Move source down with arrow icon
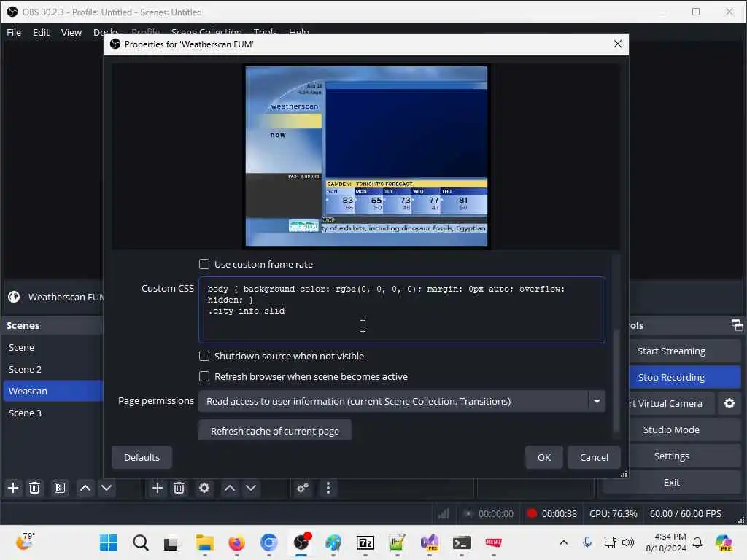 (251, 488)
